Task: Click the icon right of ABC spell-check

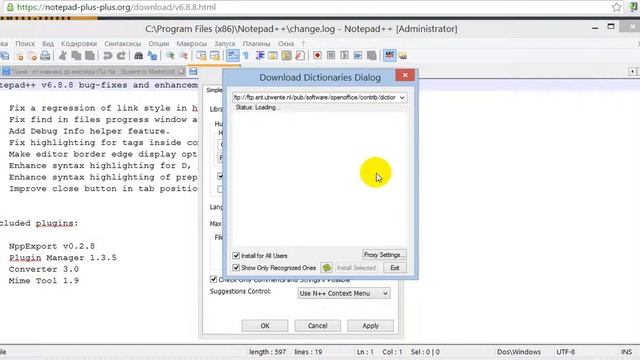Action: click(403, 56)
